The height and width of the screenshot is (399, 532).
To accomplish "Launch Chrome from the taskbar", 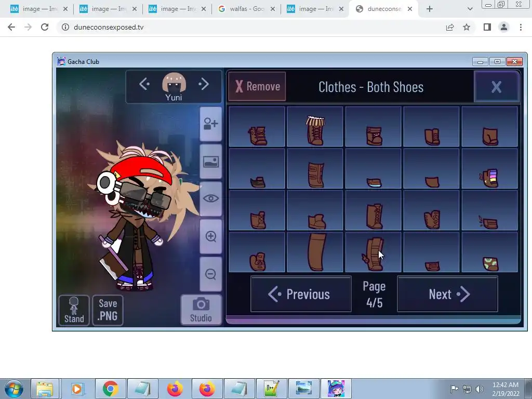I will click(x=110, y=389).
